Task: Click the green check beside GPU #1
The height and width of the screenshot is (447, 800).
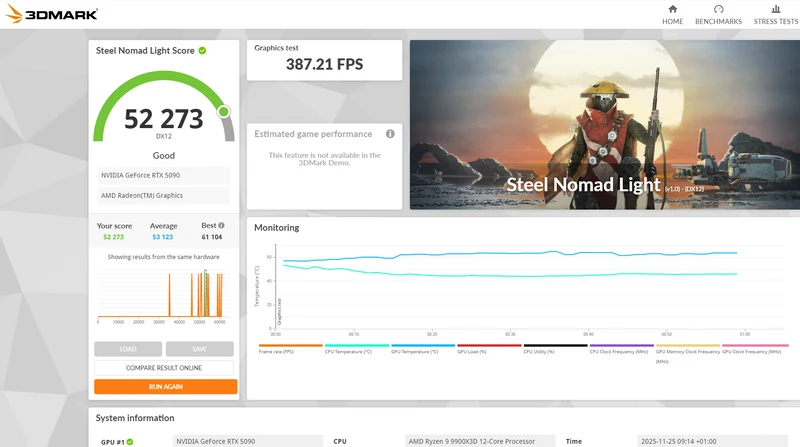Action: tap(130, 441)
